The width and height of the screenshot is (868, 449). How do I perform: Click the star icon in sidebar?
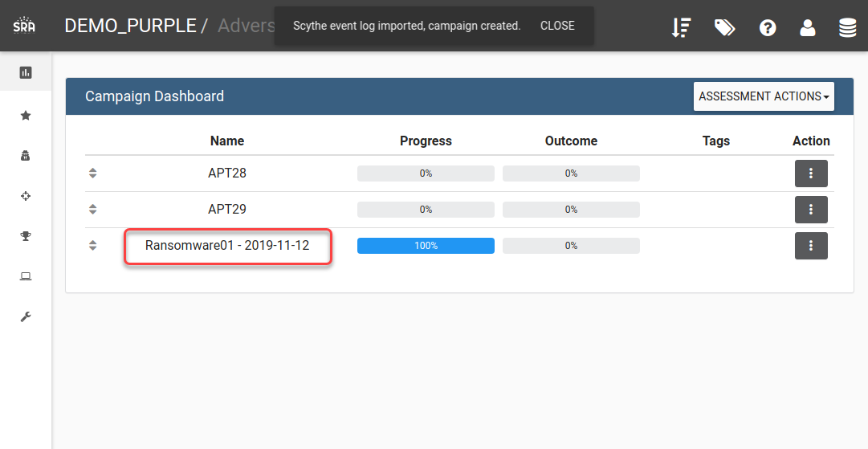click(x=26, y=115)
